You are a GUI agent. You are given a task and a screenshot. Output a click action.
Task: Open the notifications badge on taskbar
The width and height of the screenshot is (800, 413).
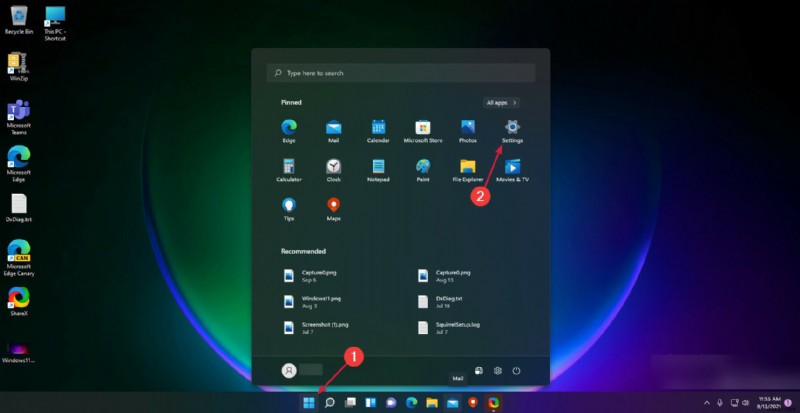tap(788, 403)
